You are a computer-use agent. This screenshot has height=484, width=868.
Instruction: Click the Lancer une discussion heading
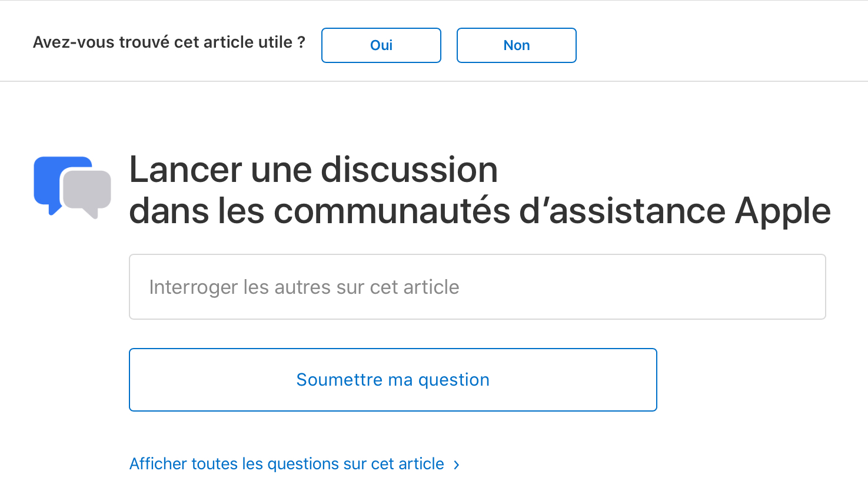313,170
